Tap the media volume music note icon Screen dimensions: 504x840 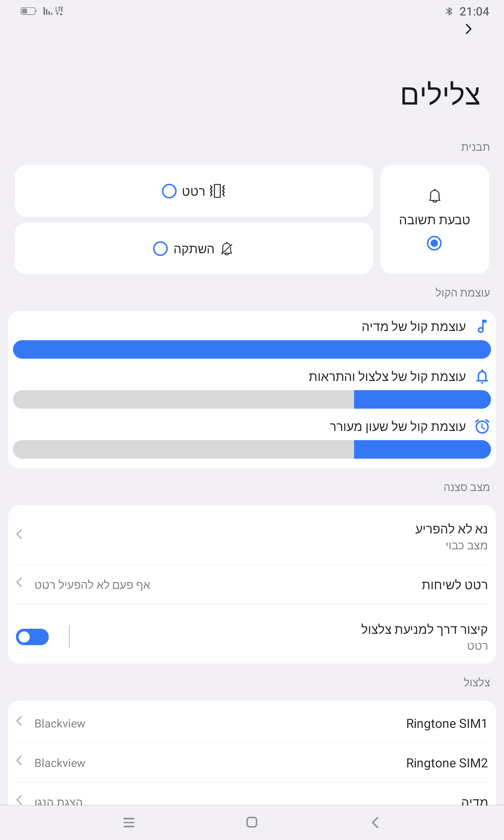click(482, 326)
